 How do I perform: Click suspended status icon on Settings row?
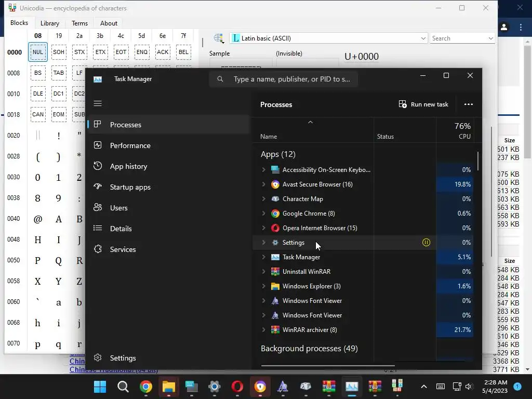426,243
